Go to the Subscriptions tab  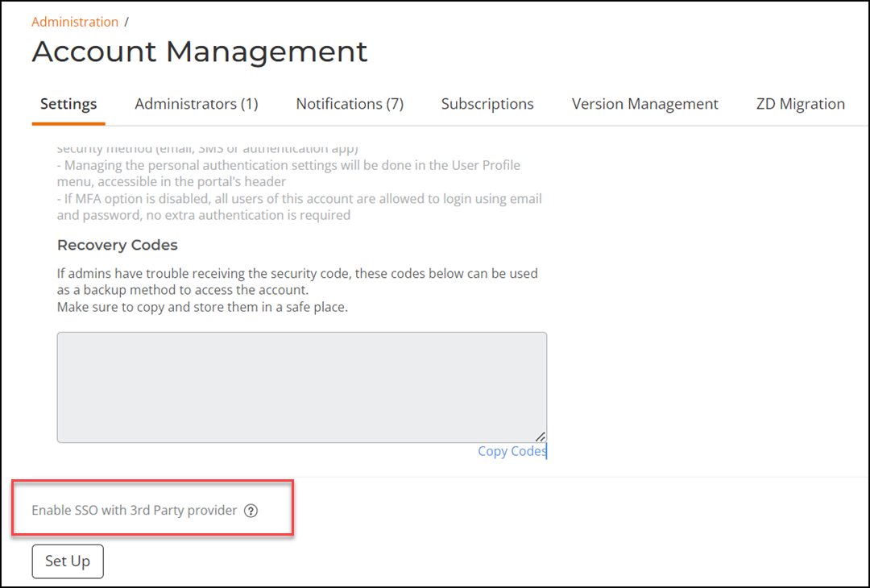click(487, 104)
